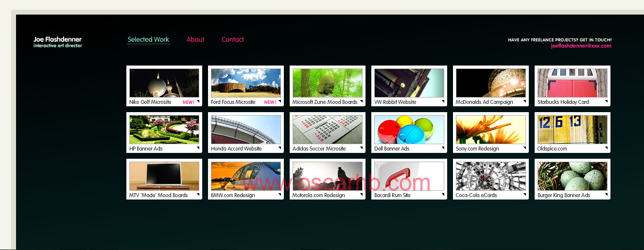Open the Selected Work tab
Image resolution: width=644 pixels, height=250 pixels.
(x=148, y=40)
